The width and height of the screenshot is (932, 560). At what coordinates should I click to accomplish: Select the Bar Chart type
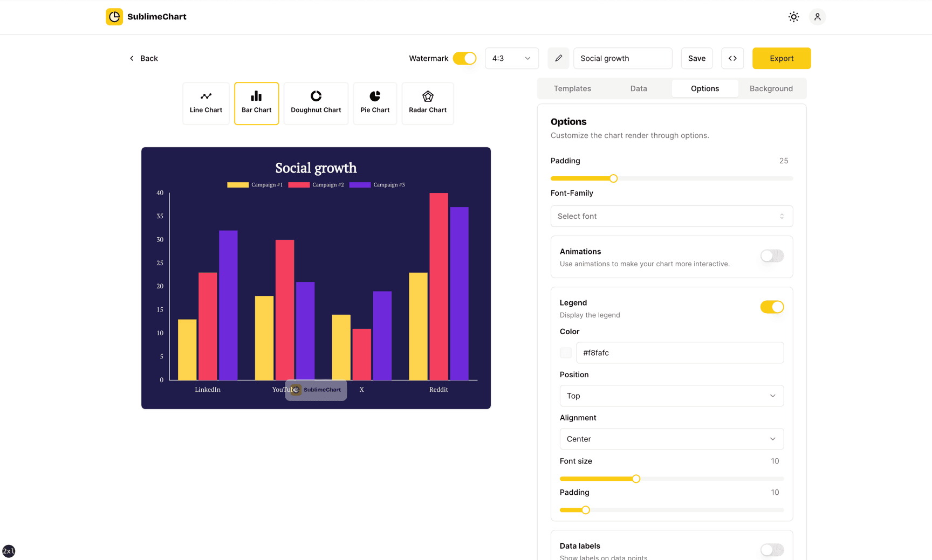(256, 103)
